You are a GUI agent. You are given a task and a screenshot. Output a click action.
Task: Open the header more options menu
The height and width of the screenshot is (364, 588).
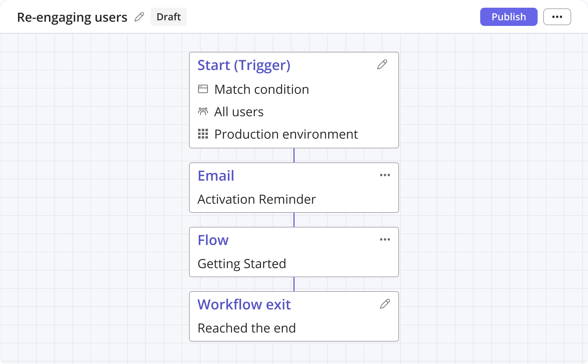557,17
